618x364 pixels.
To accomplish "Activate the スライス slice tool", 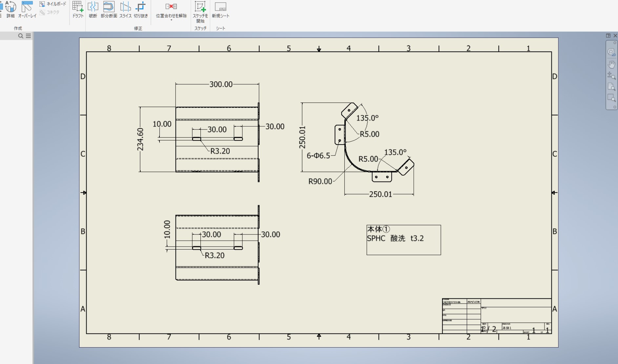I will (x=125, y=10).
